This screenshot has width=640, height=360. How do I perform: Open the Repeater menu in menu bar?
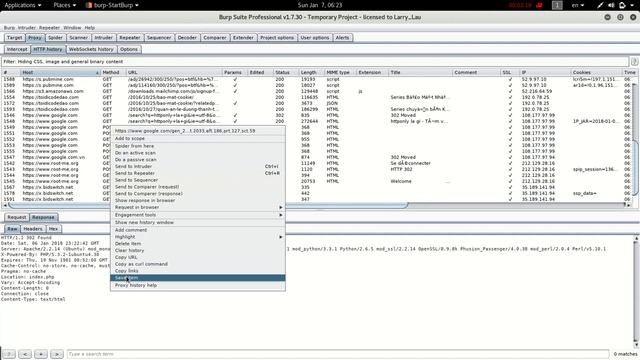[49, 28]
